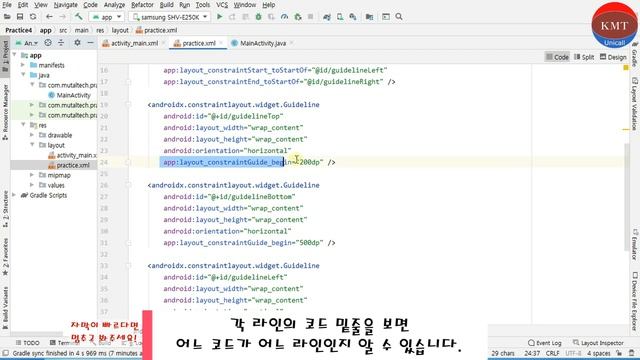Open the Emulator side tool window
The width and height of the screenshot is (640, 360).
[x=635, y=244]
